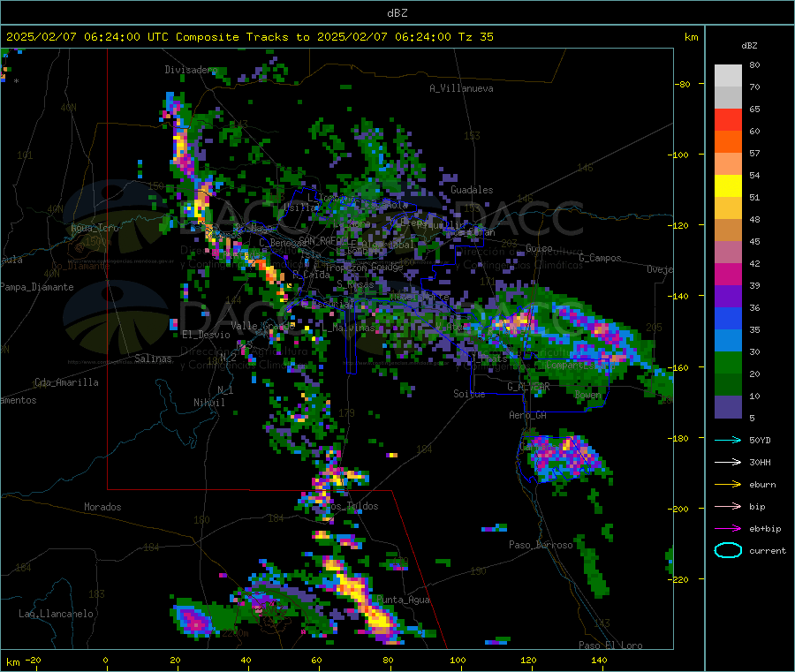Select the mauve 42-45 dBZ swatch
Viewport: 795px width, 672px height.
click(728, 253)
